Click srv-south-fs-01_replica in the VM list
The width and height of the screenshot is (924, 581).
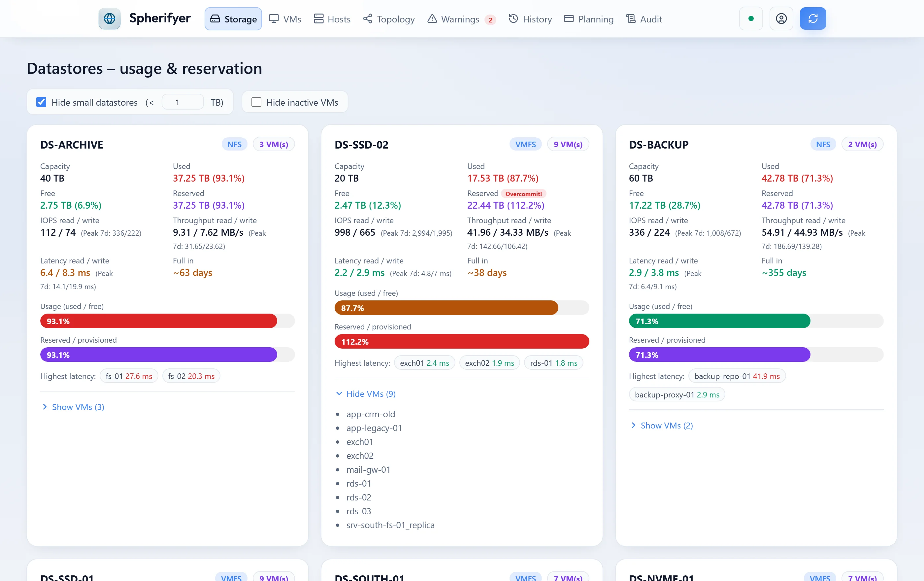(x=390, y=525)
